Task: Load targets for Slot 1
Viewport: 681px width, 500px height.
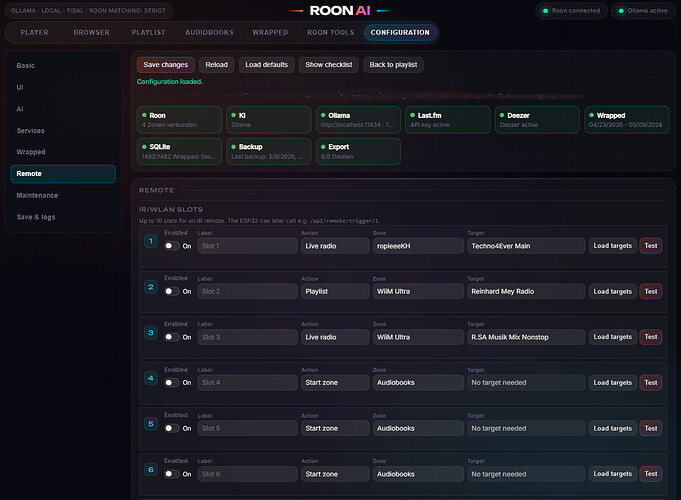Action: click(612, 246)
